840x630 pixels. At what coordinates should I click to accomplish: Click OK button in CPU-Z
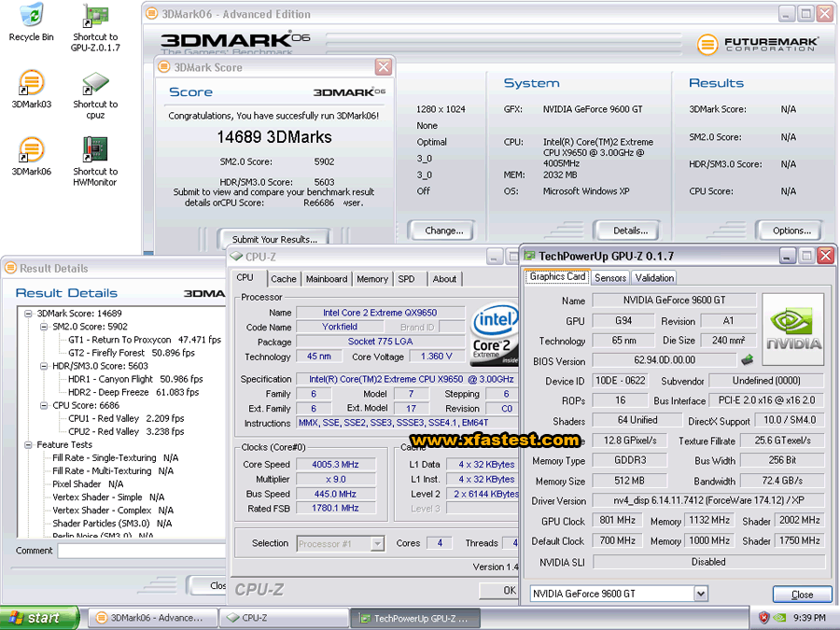tap(499, 591)
